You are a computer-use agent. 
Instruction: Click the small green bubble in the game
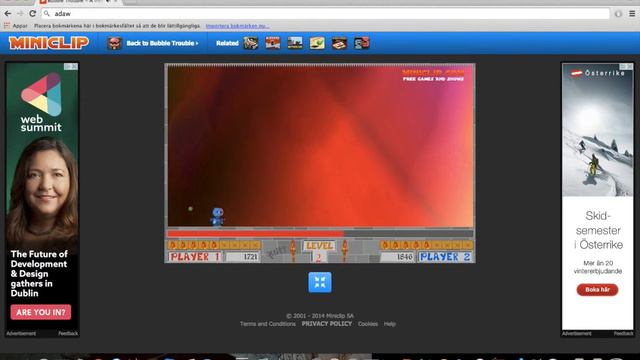(190, 209)
